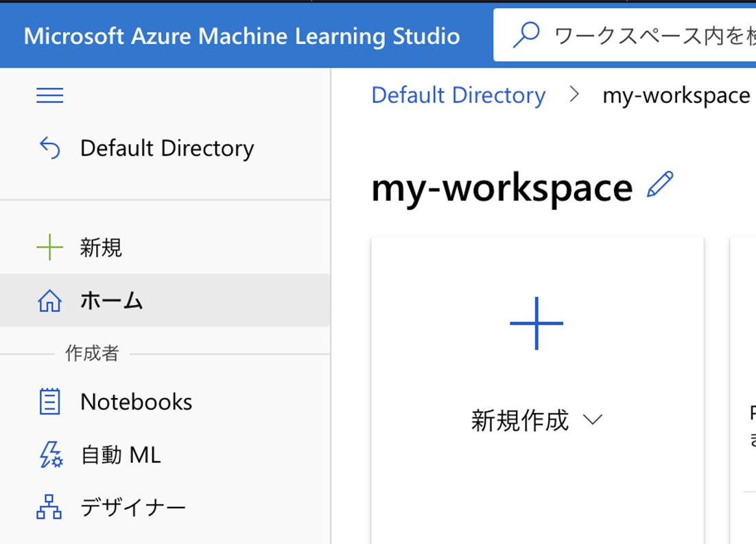Focus the workspace search input field
Viewport: 756px width, 544px height.
(625, 35)
